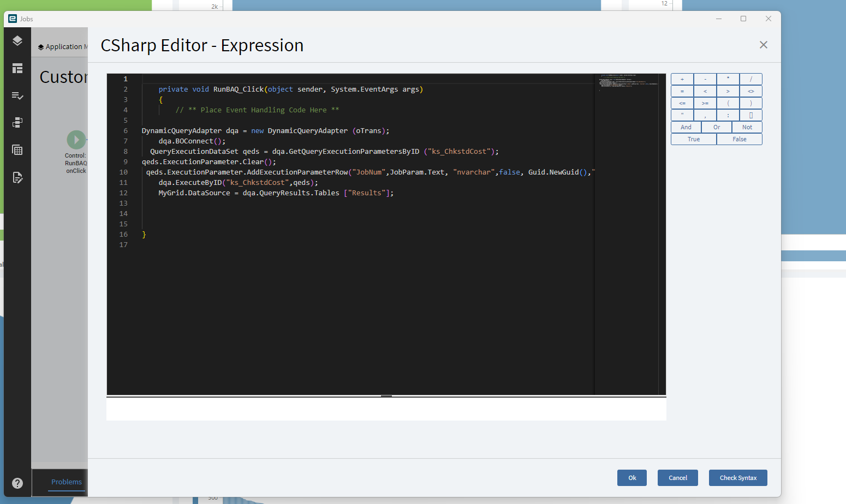846x504 pixels.
Task: Open the help question mark icon
Action: point(17,483)
